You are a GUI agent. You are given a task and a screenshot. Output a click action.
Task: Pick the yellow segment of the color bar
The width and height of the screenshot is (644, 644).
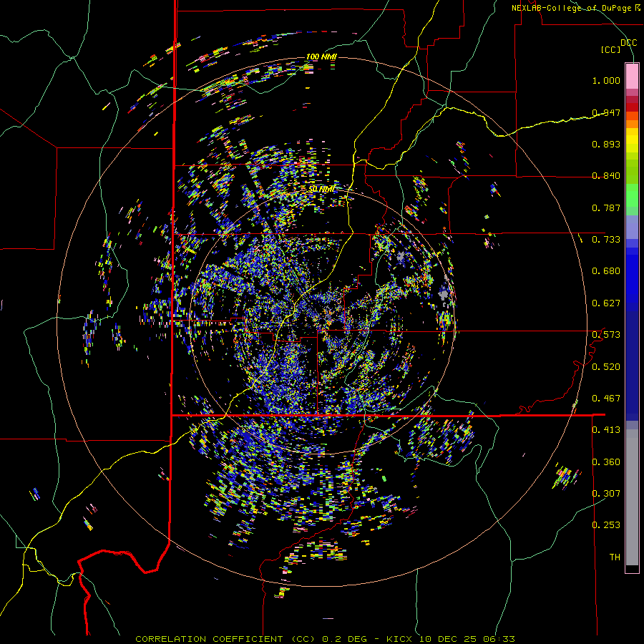coord(632,140)
